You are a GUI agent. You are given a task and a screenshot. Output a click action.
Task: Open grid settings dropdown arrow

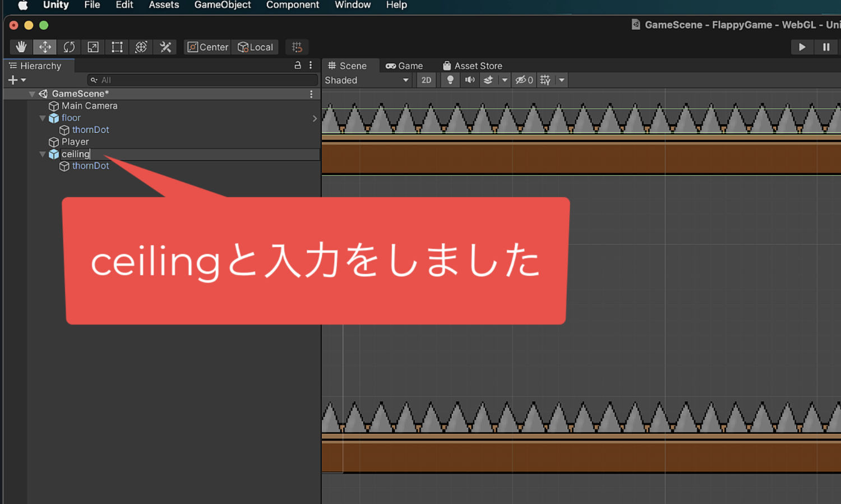pyautogui.click(x=562, y=80)
